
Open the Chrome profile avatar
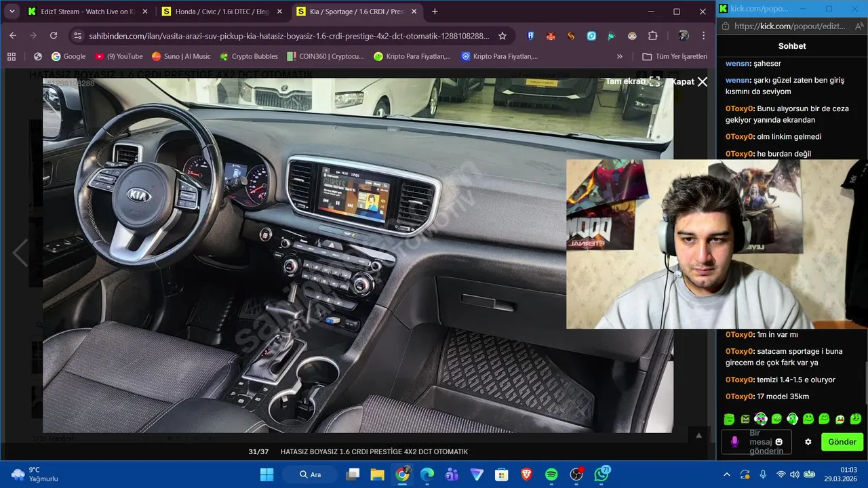683,36
